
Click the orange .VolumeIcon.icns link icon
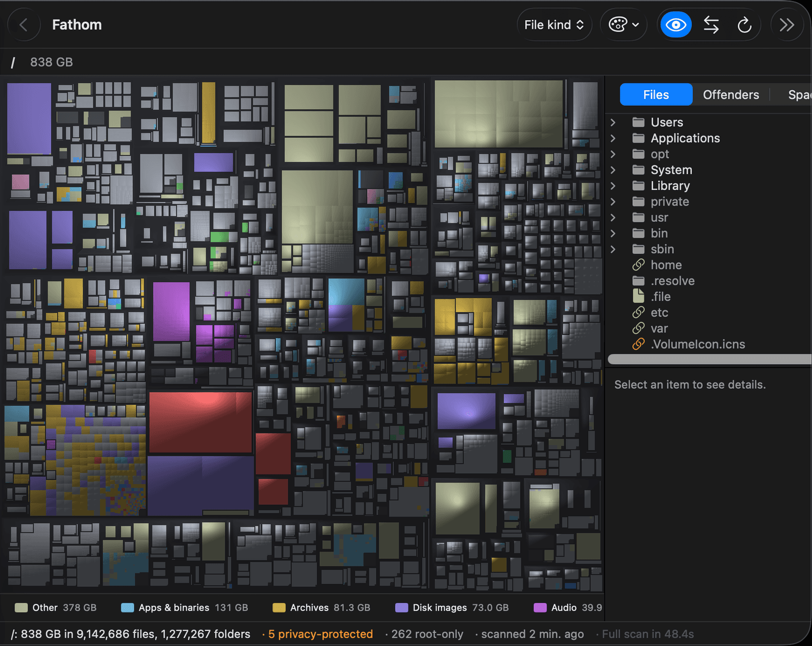638,344
